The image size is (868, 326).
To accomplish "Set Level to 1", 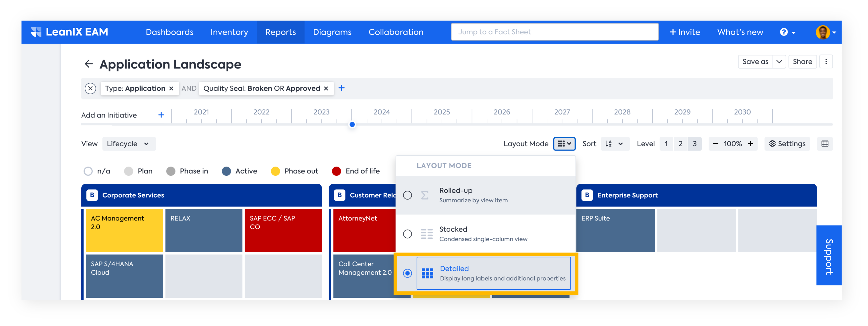I will point(666,144).
